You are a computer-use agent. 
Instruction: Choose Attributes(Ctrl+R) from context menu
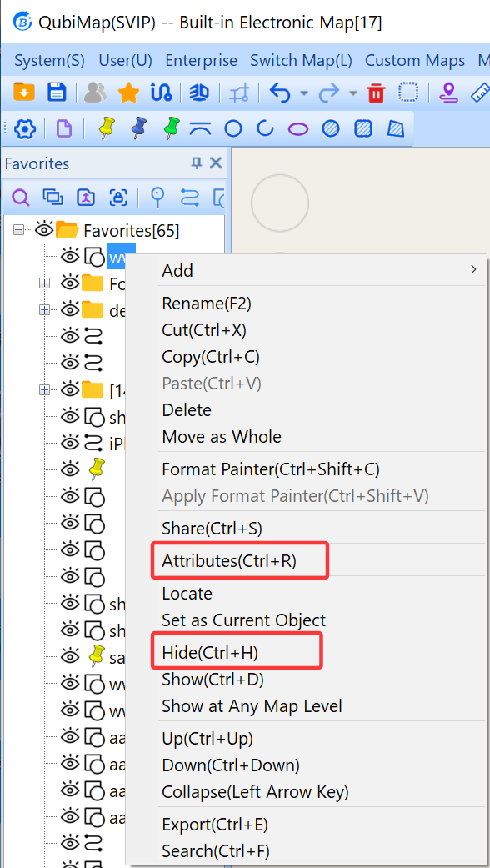tap(229, 561)
